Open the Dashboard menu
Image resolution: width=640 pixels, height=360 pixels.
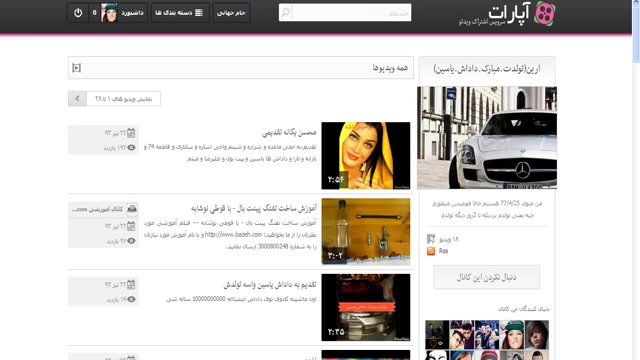click(133, 13)
